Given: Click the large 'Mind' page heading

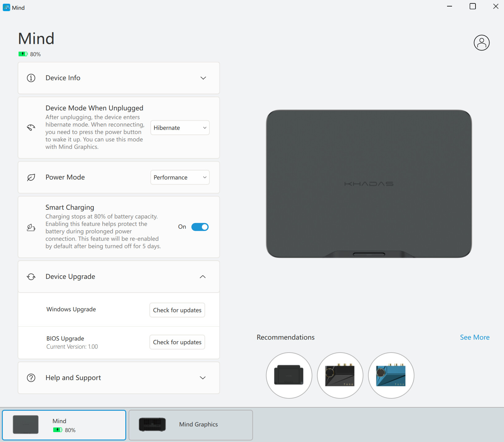Looking at the screenshot, I should [x=36, y=39].
